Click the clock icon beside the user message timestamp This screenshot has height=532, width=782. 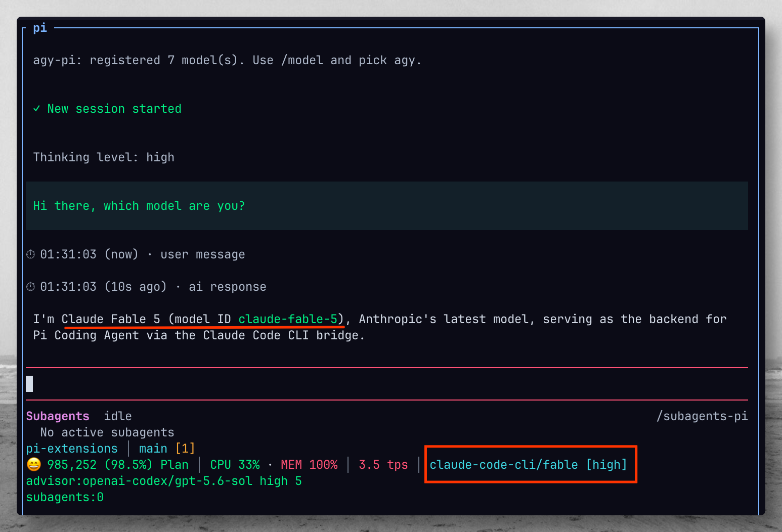tap(30, 254)
